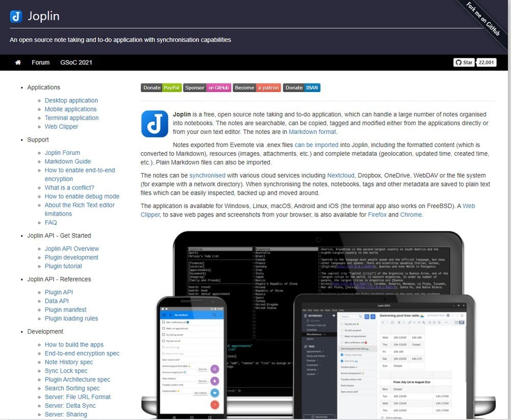Open the Desktop application link
Image resolution: width=511 pixels, height=420 pixels.
click(x=71, y=101)
